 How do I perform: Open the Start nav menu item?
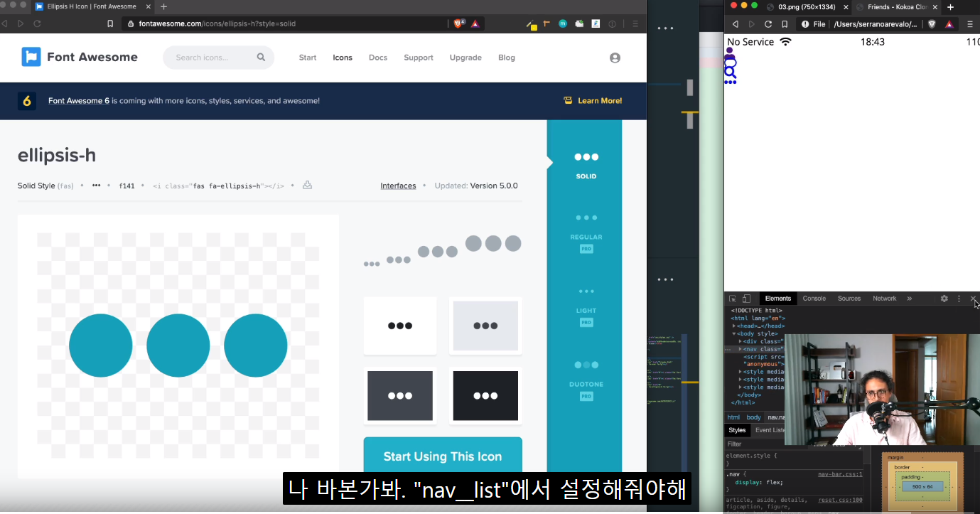coord(308,58)
